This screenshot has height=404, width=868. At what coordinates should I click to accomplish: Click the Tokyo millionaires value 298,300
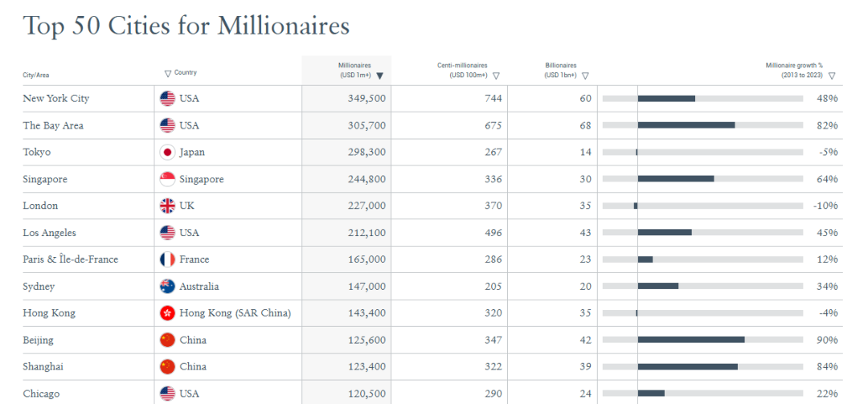[367, 152]
